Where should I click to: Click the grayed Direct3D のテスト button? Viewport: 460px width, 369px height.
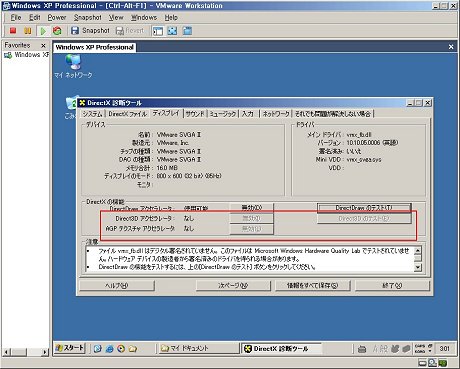364,219
